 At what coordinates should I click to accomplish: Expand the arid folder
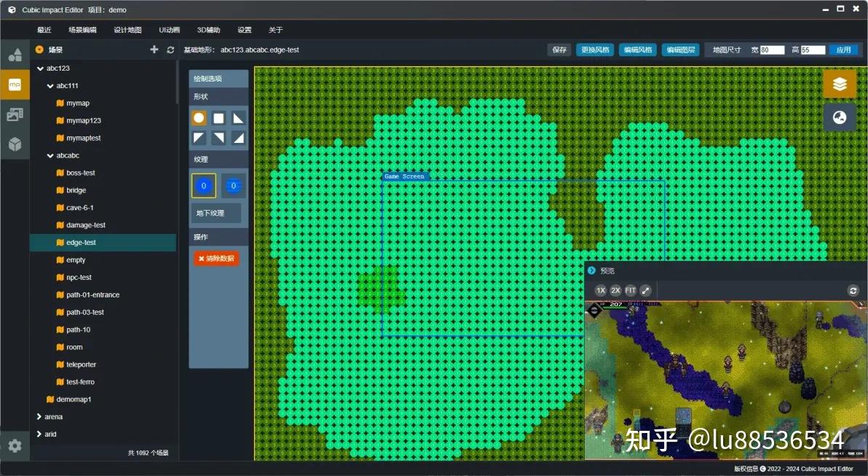tap(39, 434)
